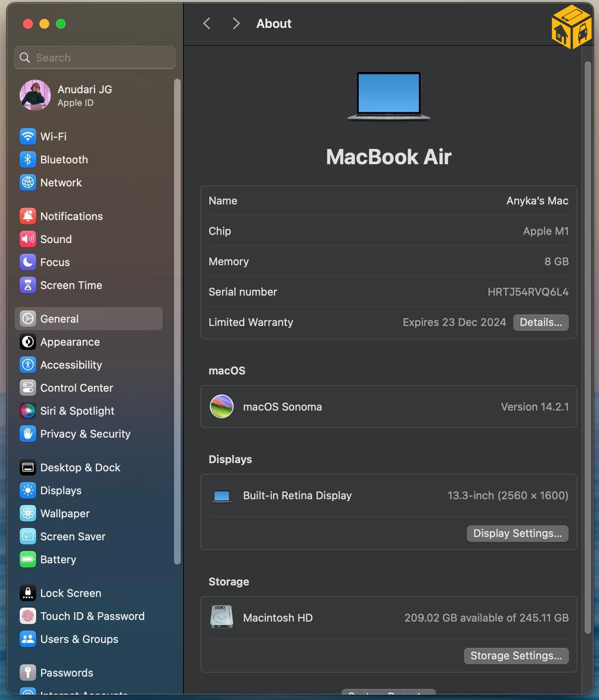Open Display Settings... button

[517, 533]
